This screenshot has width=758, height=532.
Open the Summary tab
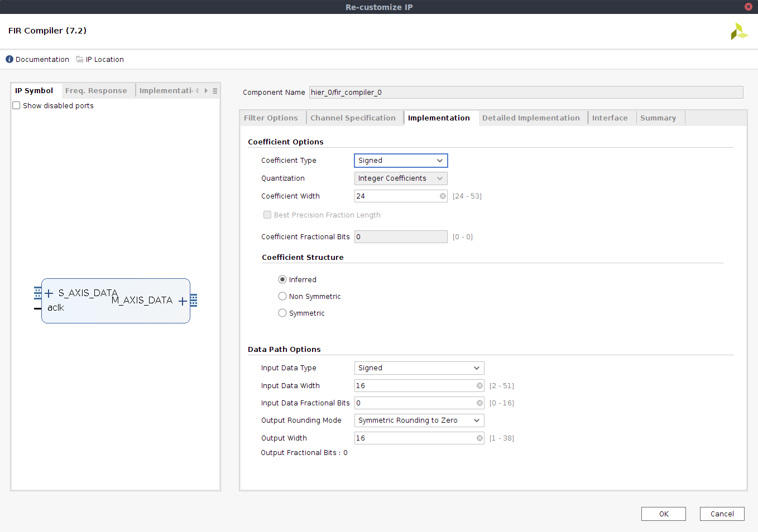point(658,118)
